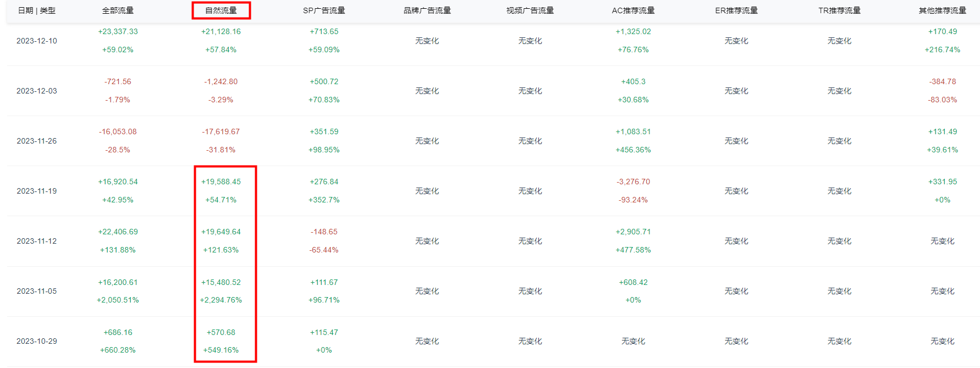Viewport: 980px width, 368px height.
Task: Click the +2,294.76% natural traffic percentage
Action: click(x=221, y=300)
